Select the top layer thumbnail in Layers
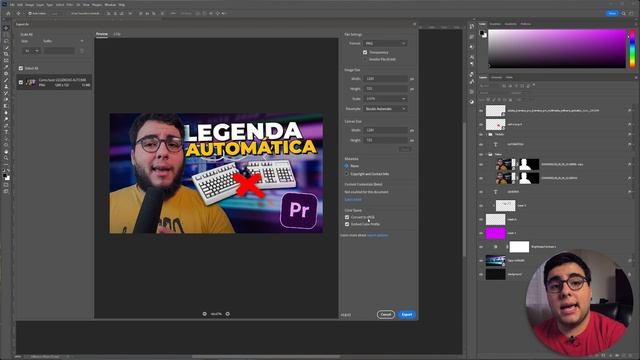This screenshot has height=360, width=640. point(496,110)
